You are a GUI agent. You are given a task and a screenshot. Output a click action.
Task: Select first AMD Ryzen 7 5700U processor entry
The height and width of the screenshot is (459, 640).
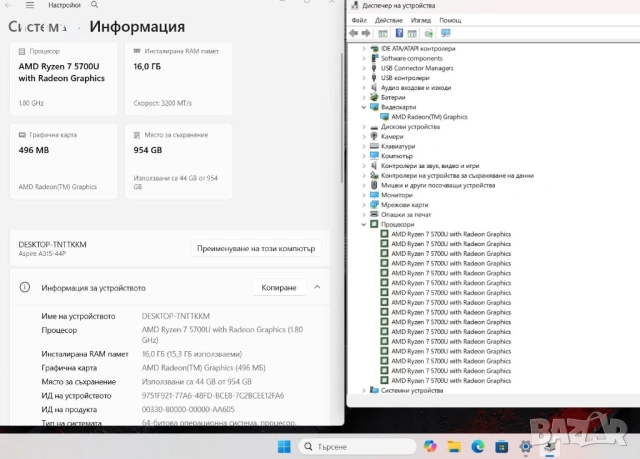pos(451,234)
